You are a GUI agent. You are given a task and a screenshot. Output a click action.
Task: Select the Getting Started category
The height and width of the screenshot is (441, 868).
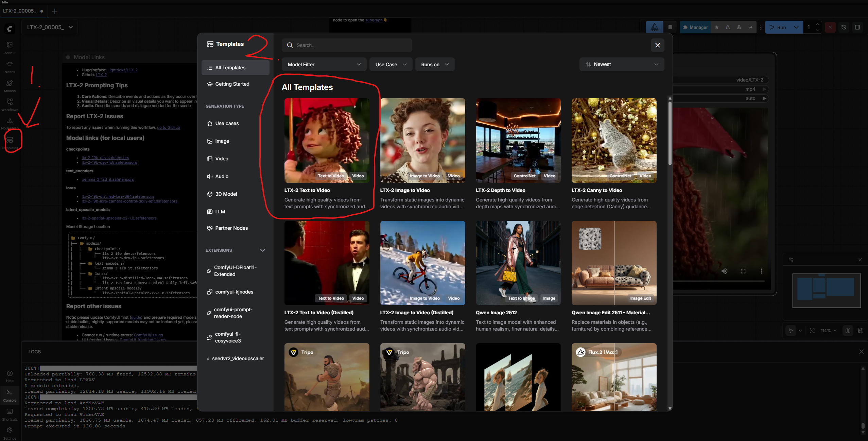pos(232,84)
